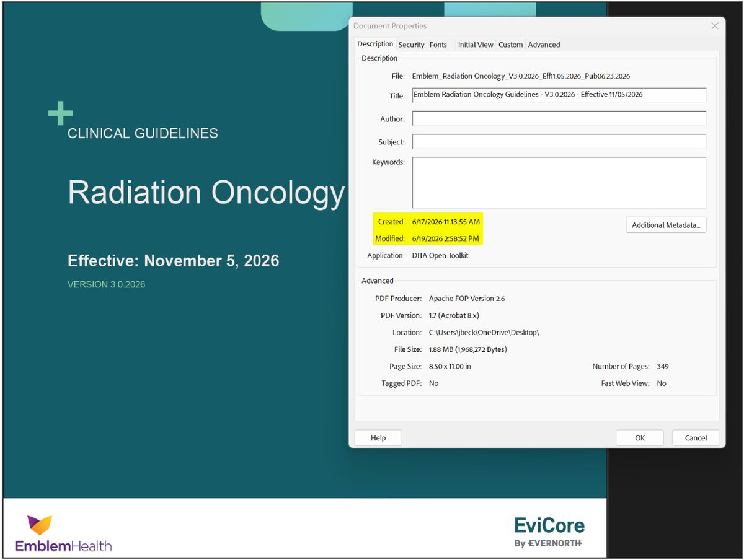Open the Security tab
Image resolution: width=744 pixels, height=560 pixels.
point(411,45)
